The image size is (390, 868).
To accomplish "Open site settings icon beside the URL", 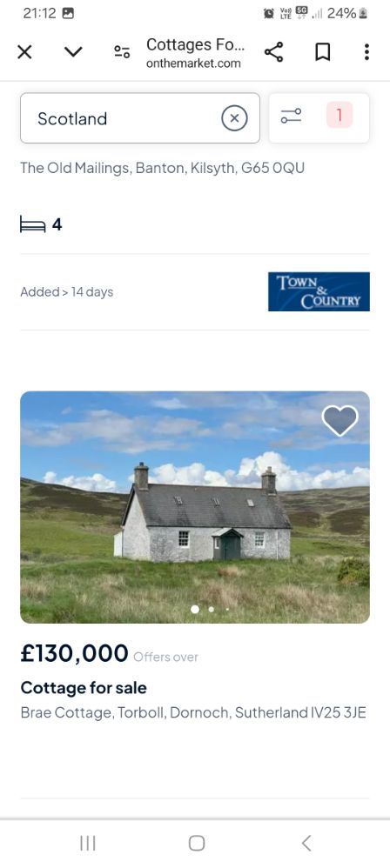I will [122, 52].
